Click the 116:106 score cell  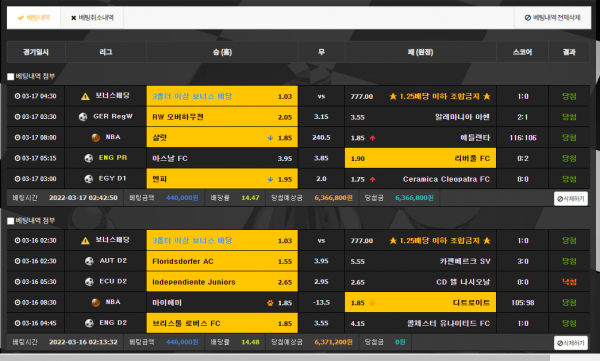tap(523, 137)
